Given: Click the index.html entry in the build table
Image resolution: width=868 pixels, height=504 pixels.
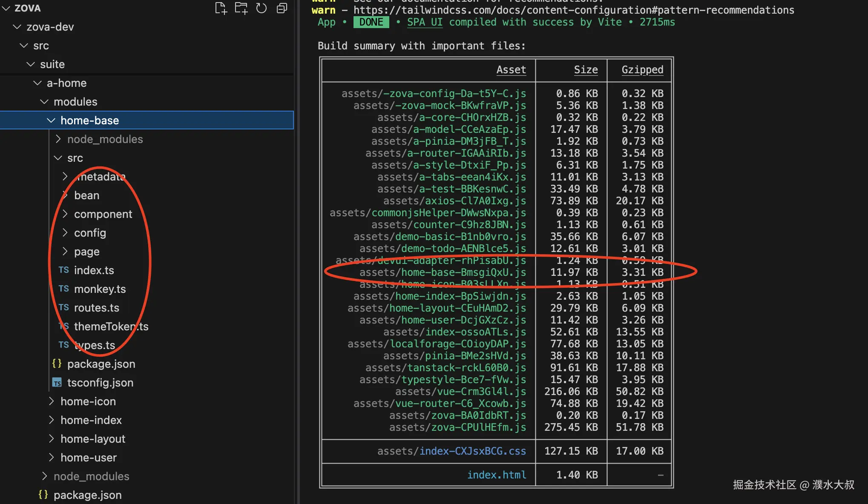Looking at the screenshot, I should click(x=496, y=475).
